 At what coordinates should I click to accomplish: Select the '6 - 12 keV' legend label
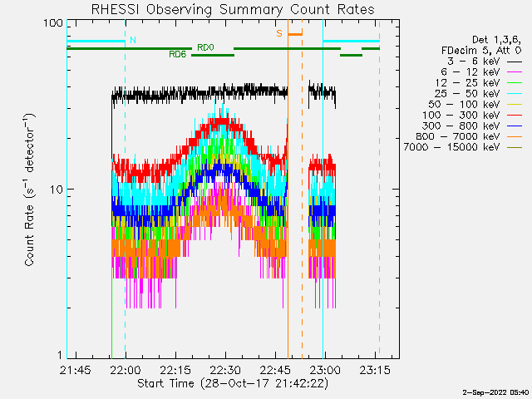pos(470,72)
